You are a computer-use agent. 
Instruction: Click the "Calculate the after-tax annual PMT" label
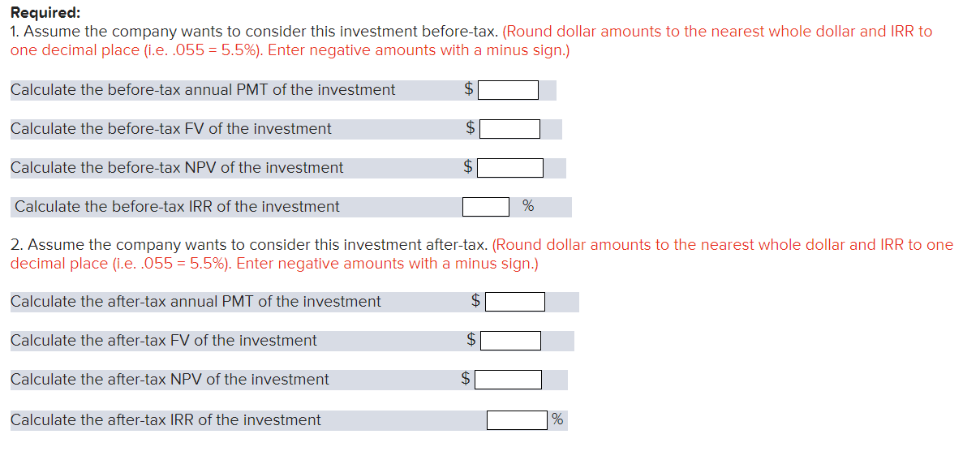coord(196,302)
